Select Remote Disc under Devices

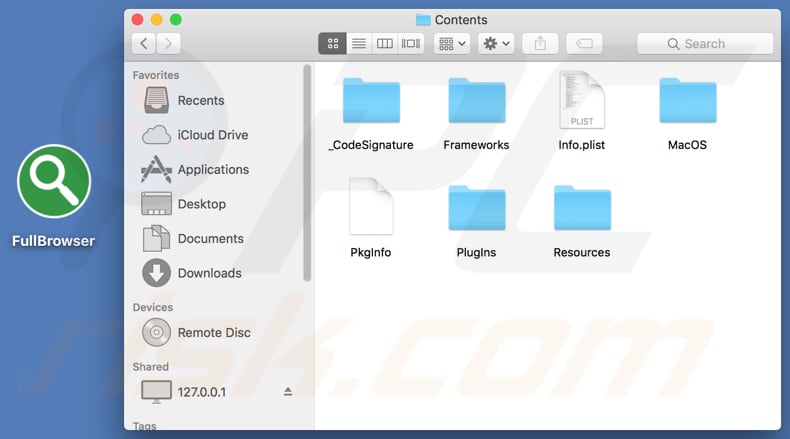coord(196,333)
